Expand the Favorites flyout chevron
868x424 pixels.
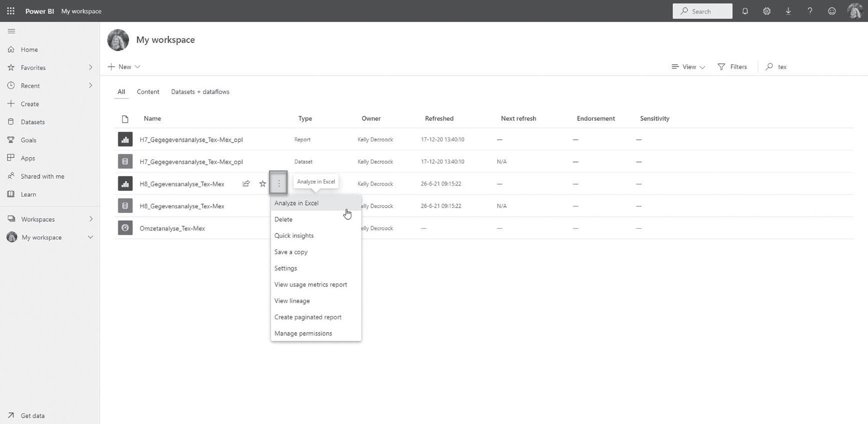tap(91, 67)
